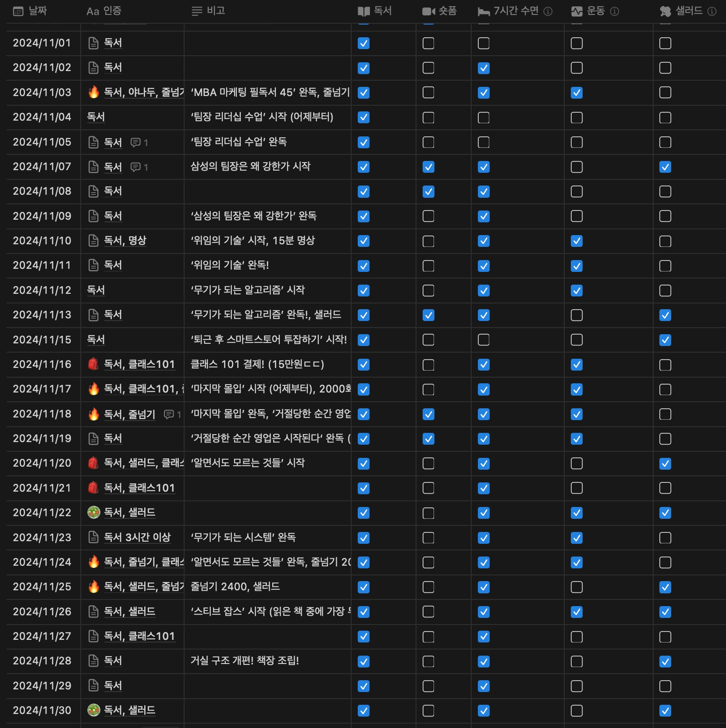Viewport: 726px width, 728px height.
Task: Open '독서, 샐러드' title on 2024/11/26
Action: pyautogui.click(x=130, y=611)
